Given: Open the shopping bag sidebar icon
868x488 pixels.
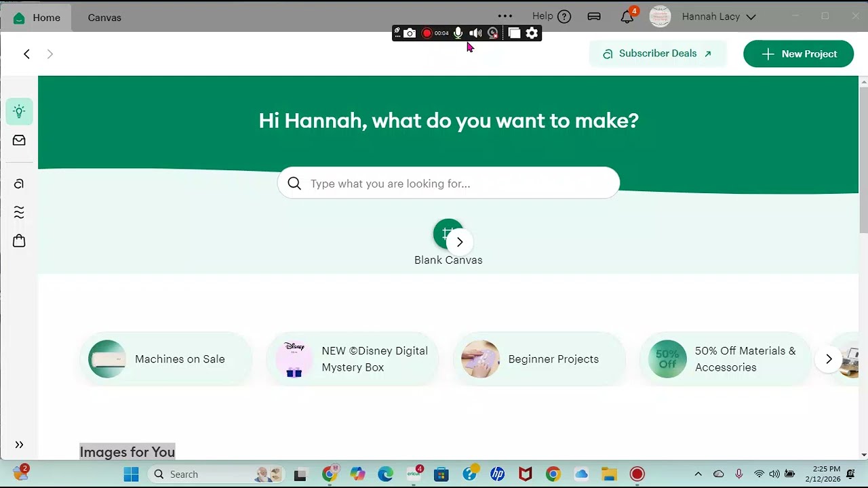Looking at the screenshot, I should [19, 241].
